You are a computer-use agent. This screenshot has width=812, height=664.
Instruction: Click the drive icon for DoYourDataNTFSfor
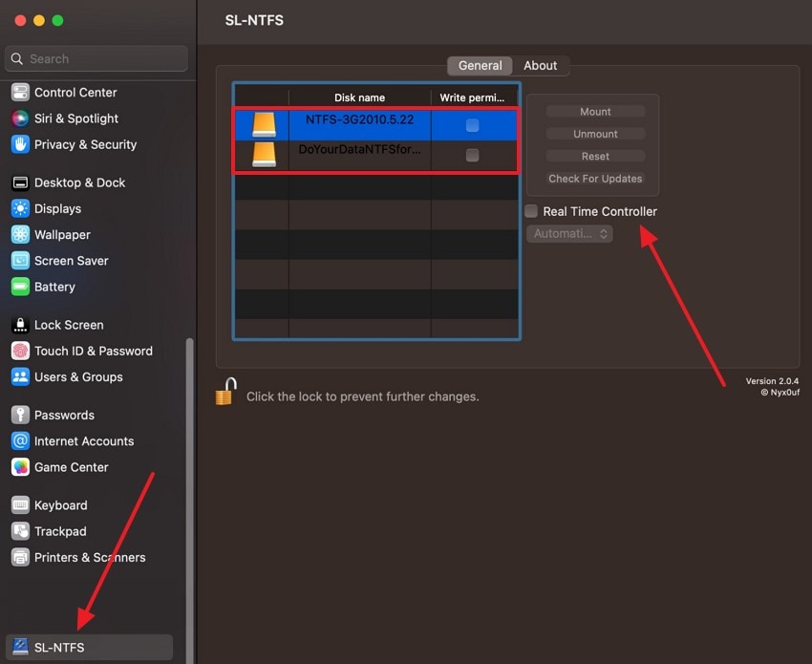[264, 155]
